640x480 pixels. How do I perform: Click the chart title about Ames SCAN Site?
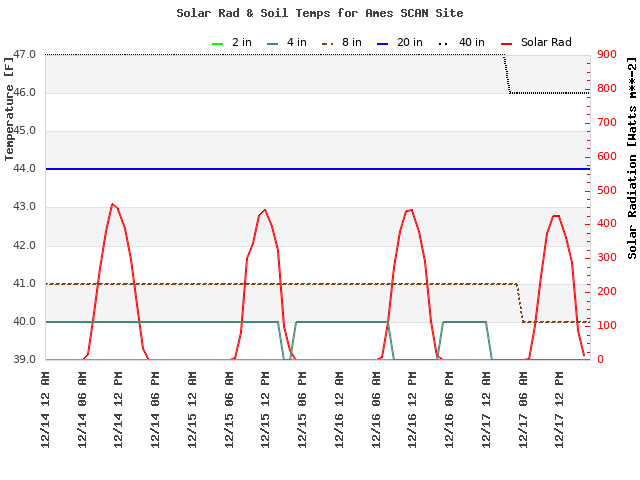320,13
